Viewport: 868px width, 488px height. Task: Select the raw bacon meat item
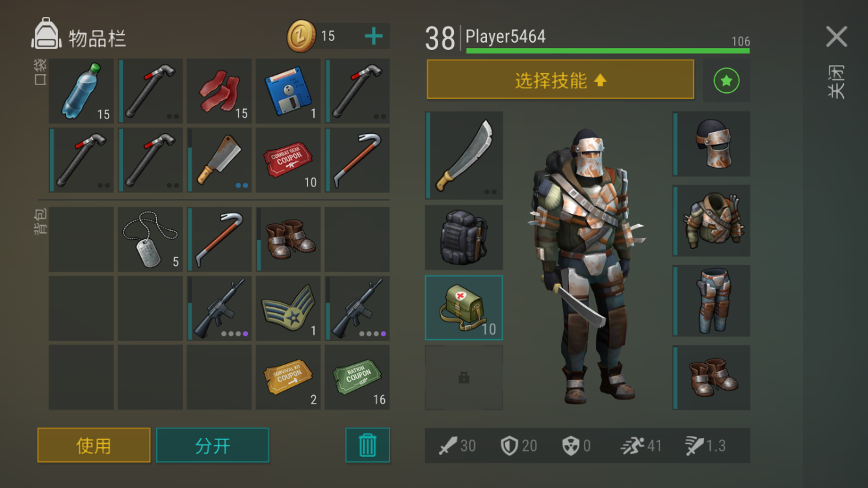(219, 91)
